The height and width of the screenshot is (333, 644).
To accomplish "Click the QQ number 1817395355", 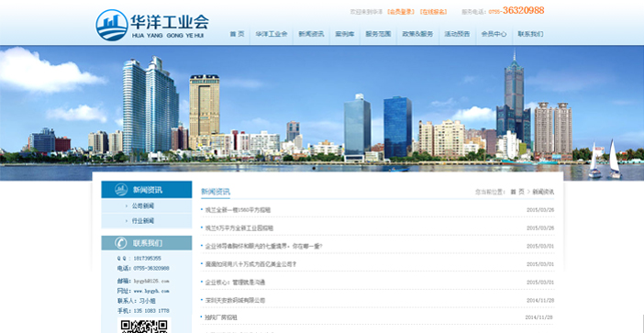I will pyautogui.click(x=147, y=259).
